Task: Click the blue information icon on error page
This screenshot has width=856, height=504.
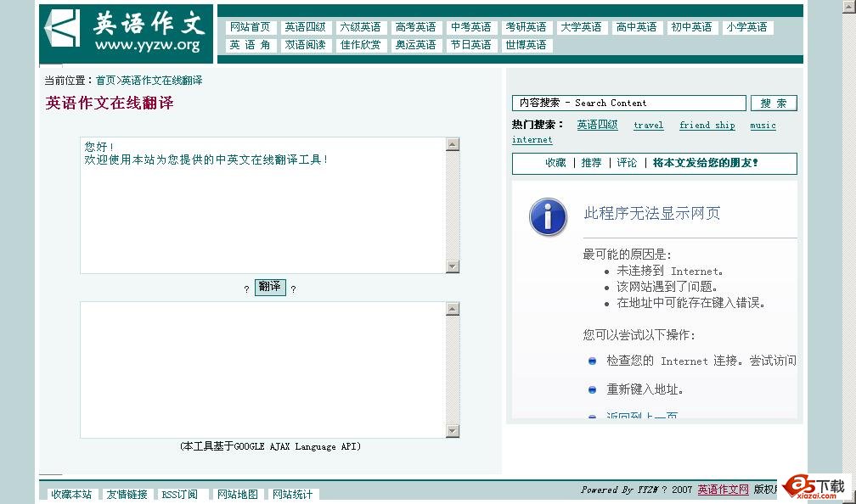Action: (548, 217)
